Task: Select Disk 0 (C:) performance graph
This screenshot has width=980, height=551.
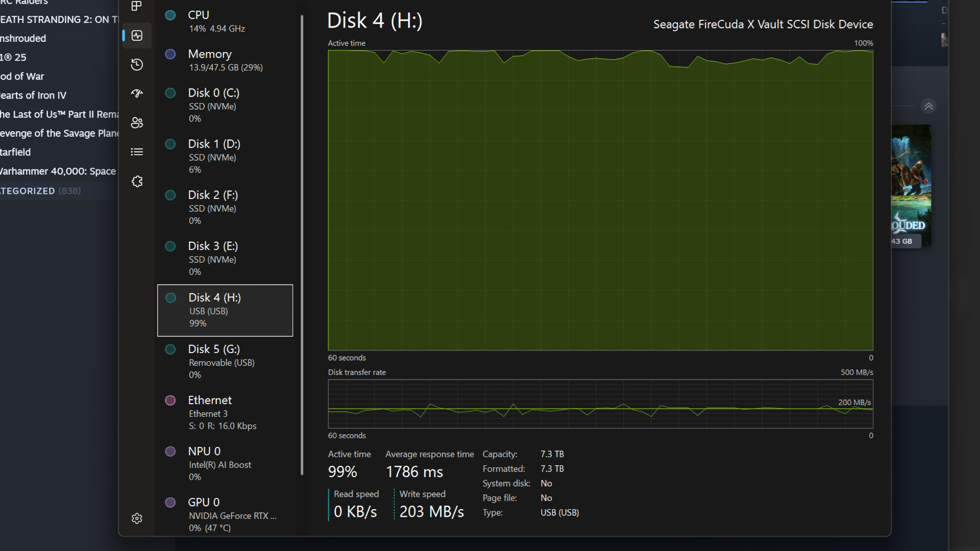Action: [225, 105]
